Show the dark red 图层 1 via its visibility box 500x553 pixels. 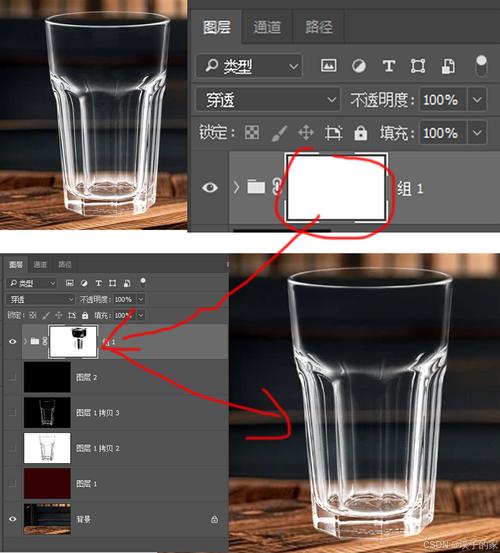pos(12,484)
